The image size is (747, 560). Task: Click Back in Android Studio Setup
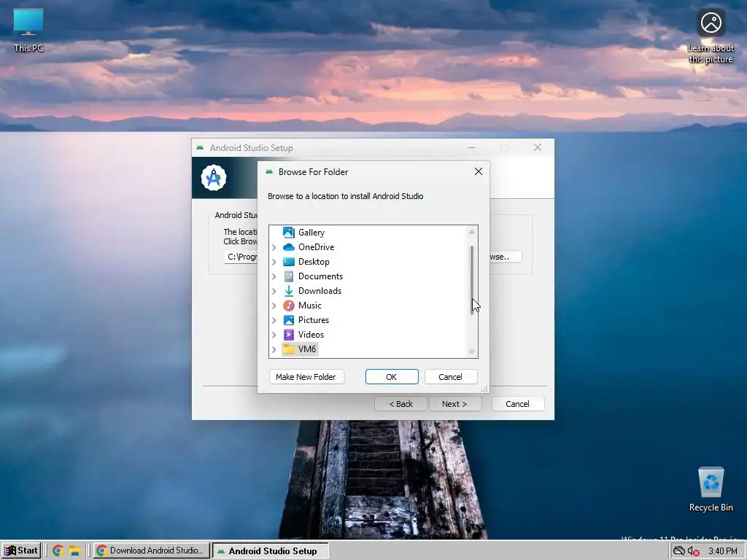[400, 404]
